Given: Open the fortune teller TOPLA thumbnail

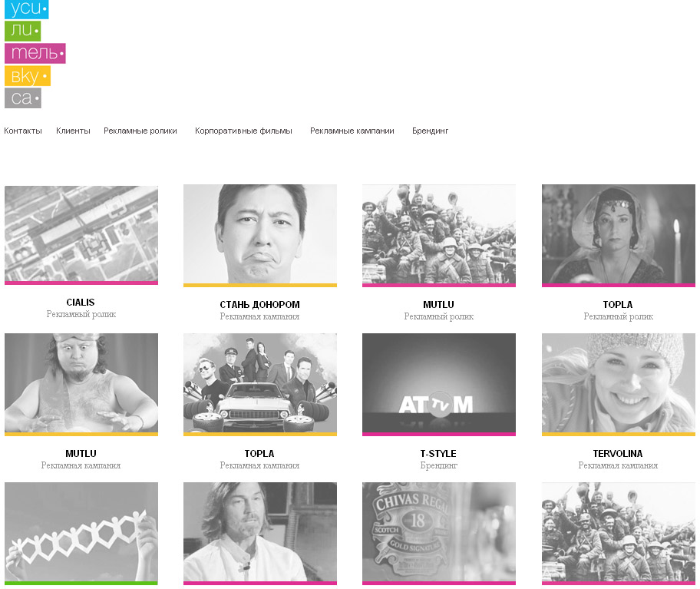Looking at the screenshot, I should click(x=619, y=235).
